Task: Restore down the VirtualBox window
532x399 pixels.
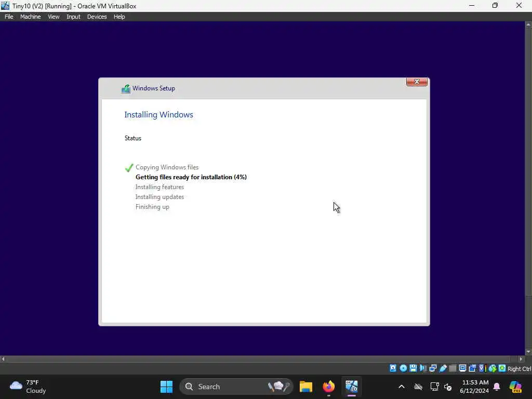Action: point(495,6)
